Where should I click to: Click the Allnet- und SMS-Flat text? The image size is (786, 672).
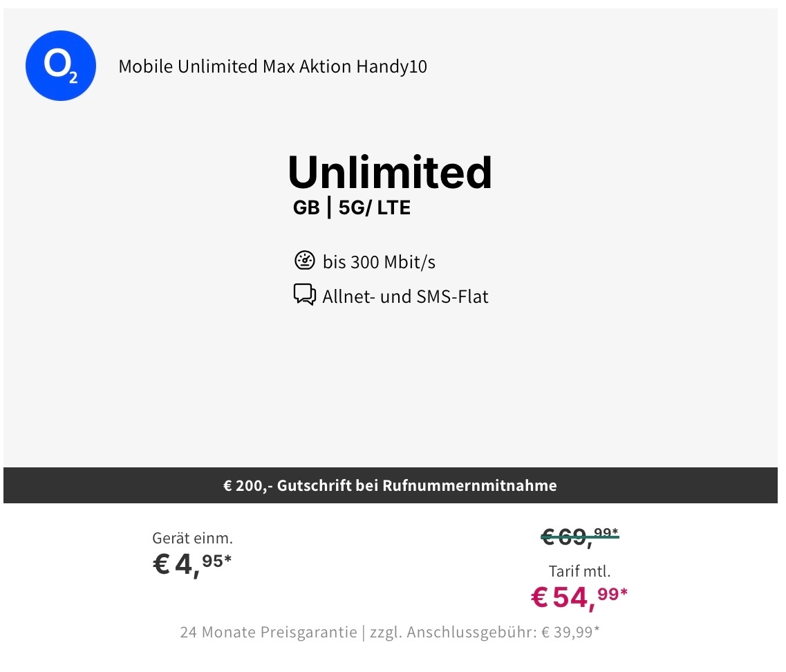tap(405, 297)
